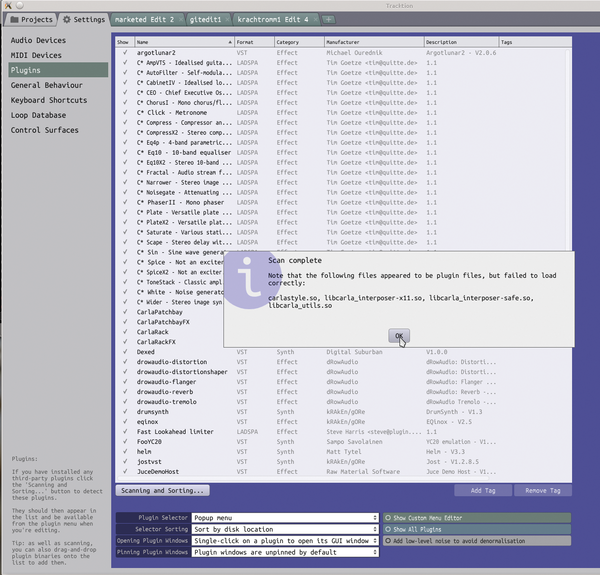This screenshot has width=600, height=575.
Task: Open the gitedit1 tab
Action: pyautogui.click(x=205, y=20)
